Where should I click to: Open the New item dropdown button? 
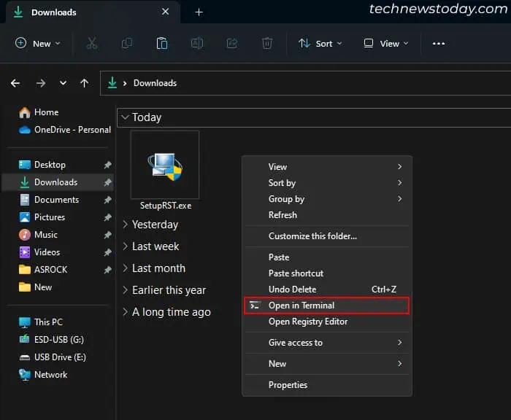38,44
